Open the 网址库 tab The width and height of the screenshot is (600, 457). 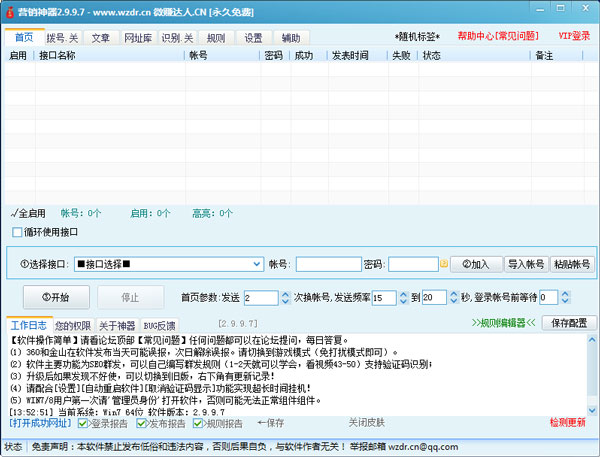pyautogui.click(x=138, y=37)
